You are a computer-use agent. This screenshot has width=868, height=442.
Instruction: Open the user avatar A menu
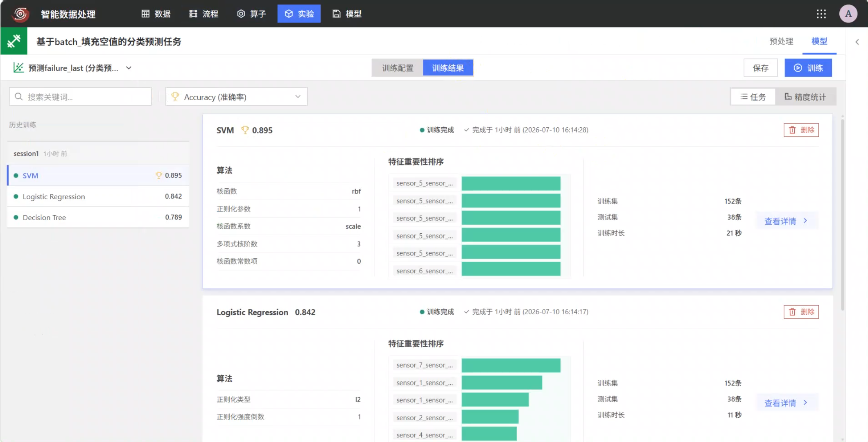[x=848, y=14]
